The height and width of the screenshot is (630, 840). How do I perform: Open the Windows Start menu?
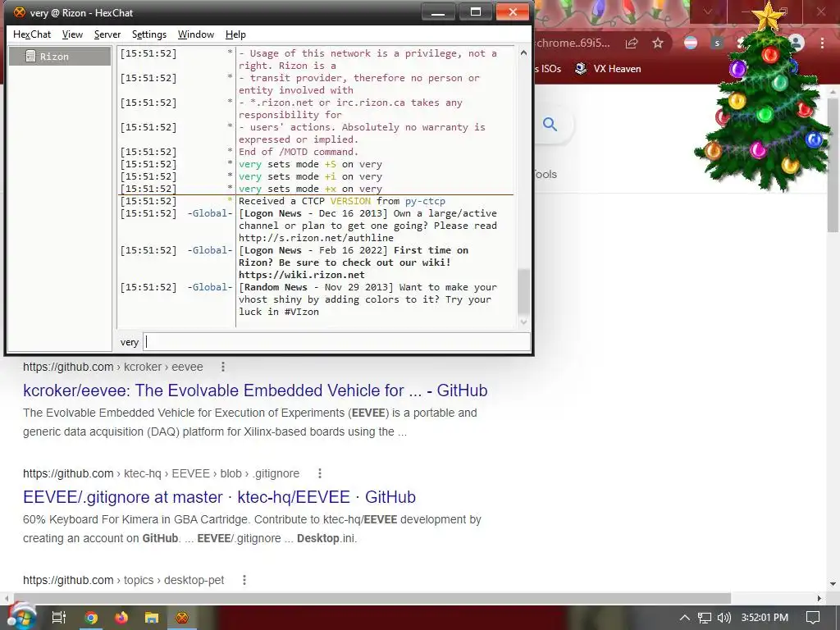[x=21, y=617]
